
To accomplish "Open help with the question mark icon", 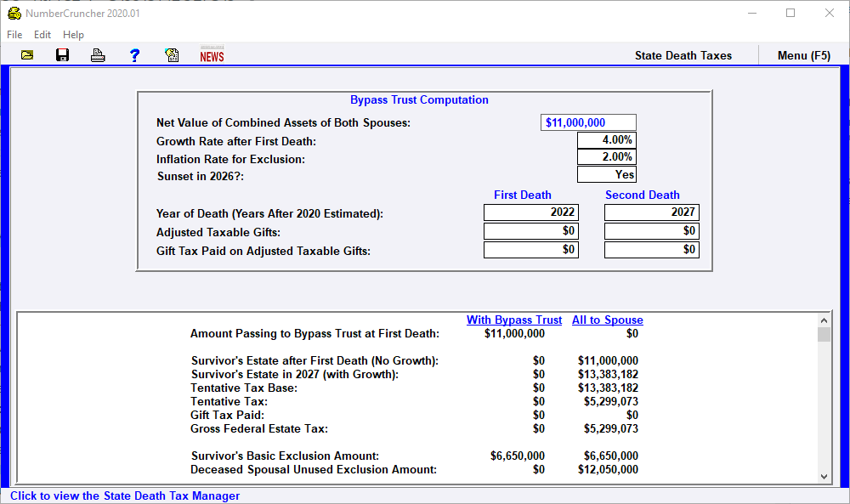I will (x=134, y=55).
